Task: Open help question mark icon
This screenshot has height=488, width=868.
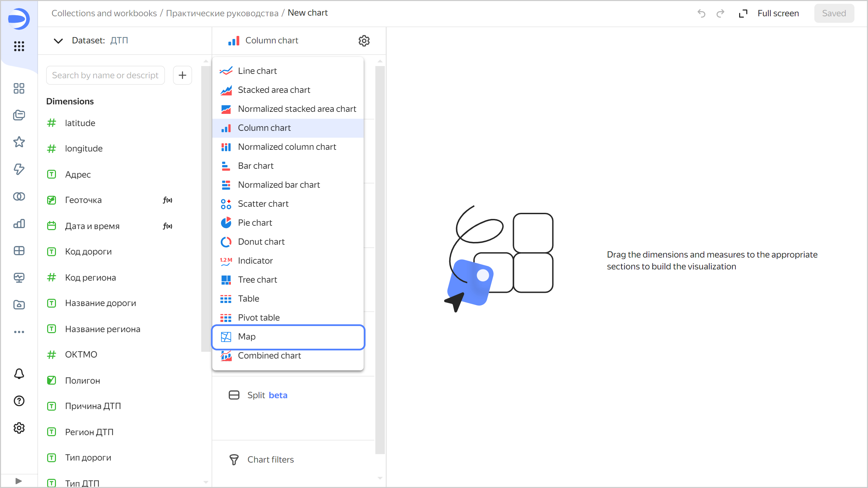Action: coord(19,401)
